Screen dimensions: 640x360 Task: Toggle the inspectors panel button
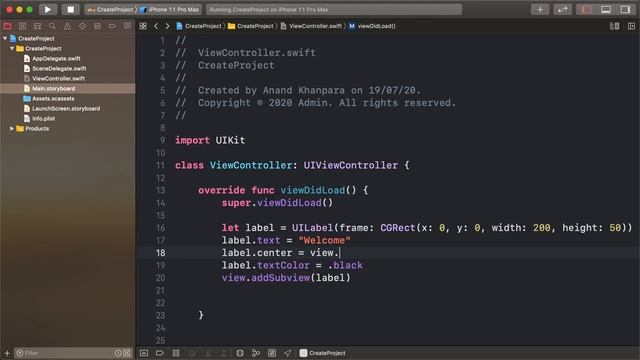pyautogui.click(x=625, y=9)
